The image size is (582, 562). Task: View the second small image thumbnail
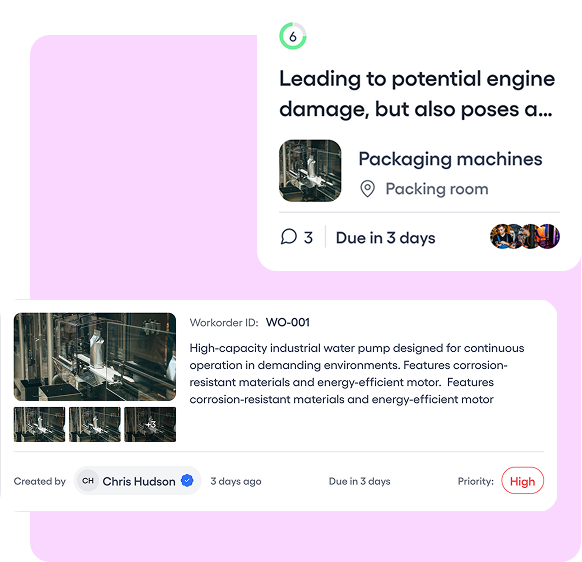95,424
